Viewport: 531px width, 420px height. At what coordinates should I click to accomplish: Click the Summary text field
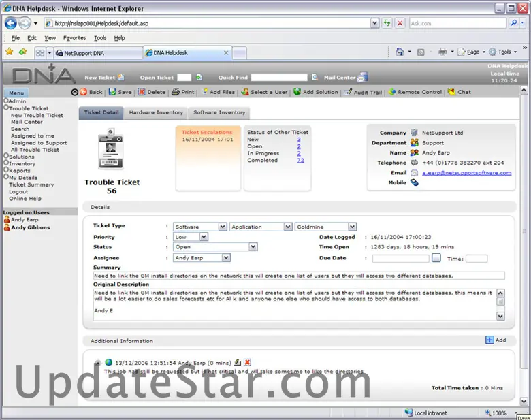click(x=299, y=276)
